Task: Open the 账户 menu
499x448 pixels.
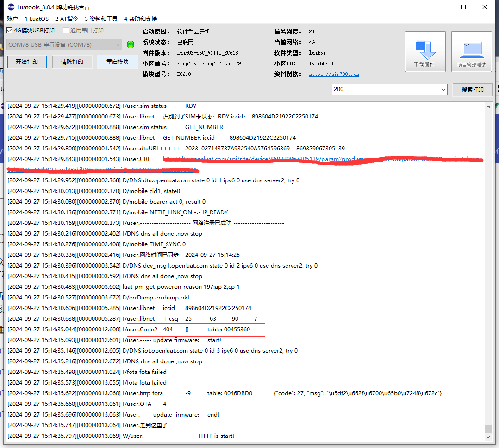Action: 12,19
